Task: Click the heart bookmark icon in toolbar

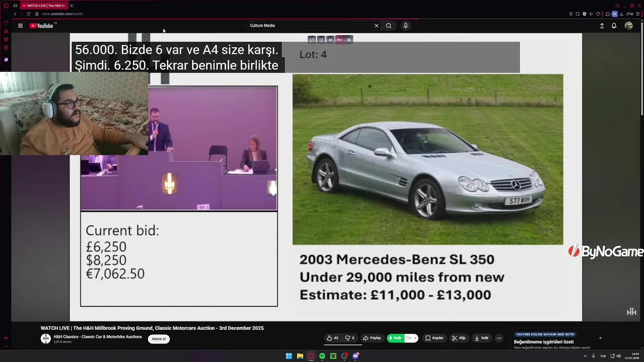Action: (x=598, y=14)
